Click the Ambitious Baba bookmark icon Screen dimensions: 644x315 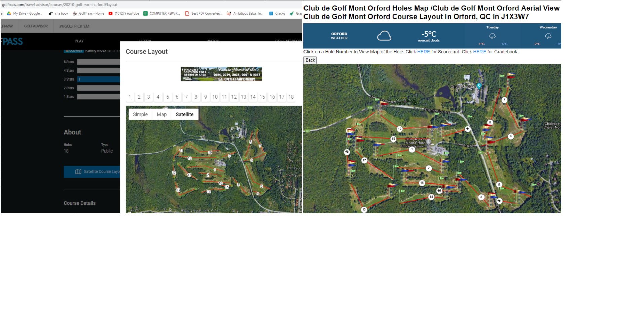coord(229,14)
